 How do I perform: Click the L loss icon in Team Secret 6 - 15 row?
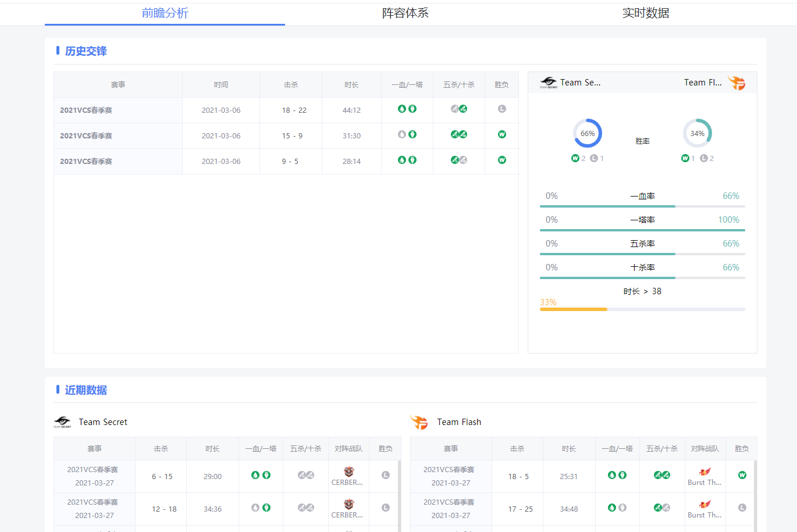(x=386, y=475)
